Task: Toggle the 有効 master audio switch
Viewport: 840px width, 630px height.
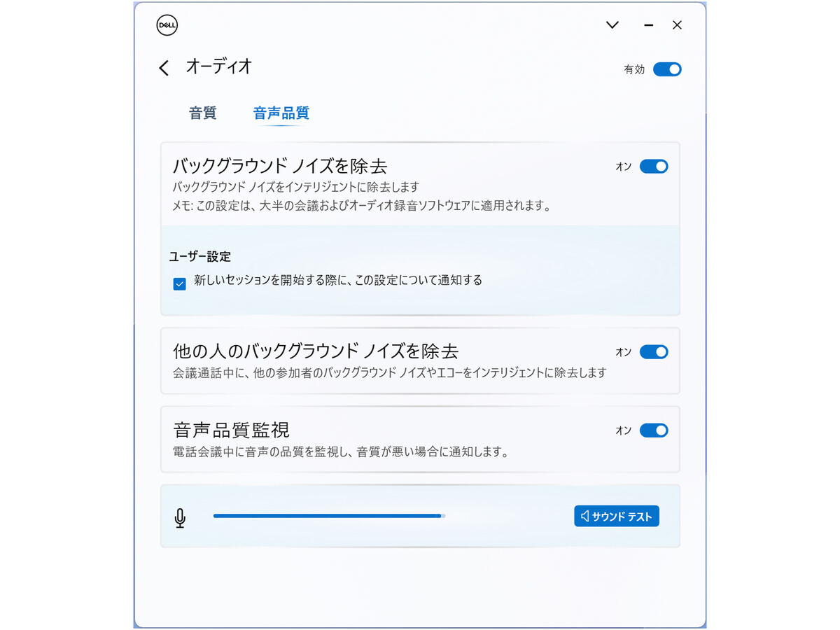Action: pos(667,69)
